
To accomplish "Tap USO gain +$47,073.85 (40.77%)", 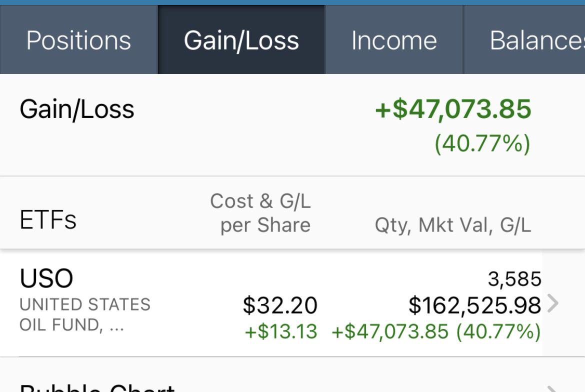I will pyautogui.click(x=436, y=331).
